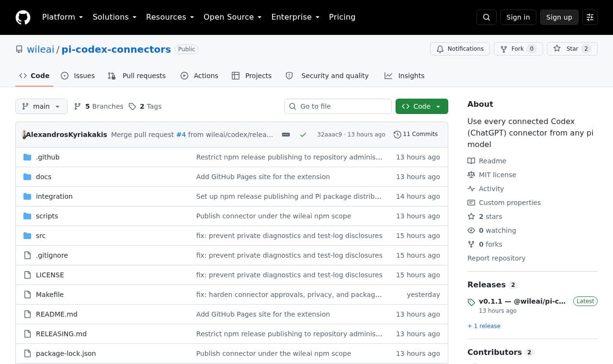The height and width of the screenshot is (364, 613).
Task: View the 5 Branches list
Action: click(x=99, y=106)
